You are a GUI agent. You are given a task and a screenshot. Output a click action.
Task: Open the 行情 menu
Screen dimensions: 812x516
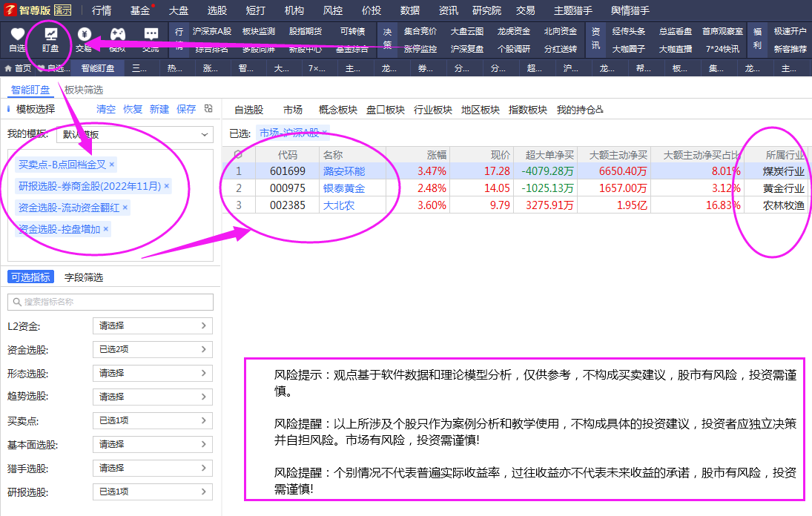point(102,10)
